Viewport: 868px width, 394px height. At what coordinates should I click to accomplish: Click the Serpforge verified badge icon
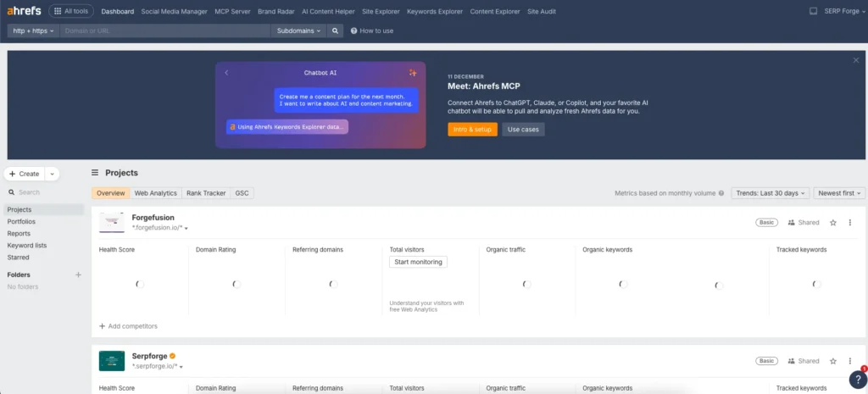pyautogui.click(x=173, y=356)
